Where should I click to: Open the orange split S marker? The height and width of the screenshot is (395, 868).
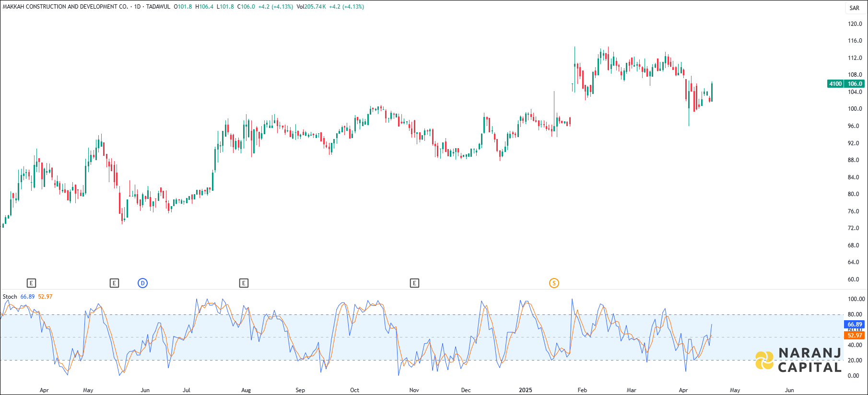(x=554, y=283)
